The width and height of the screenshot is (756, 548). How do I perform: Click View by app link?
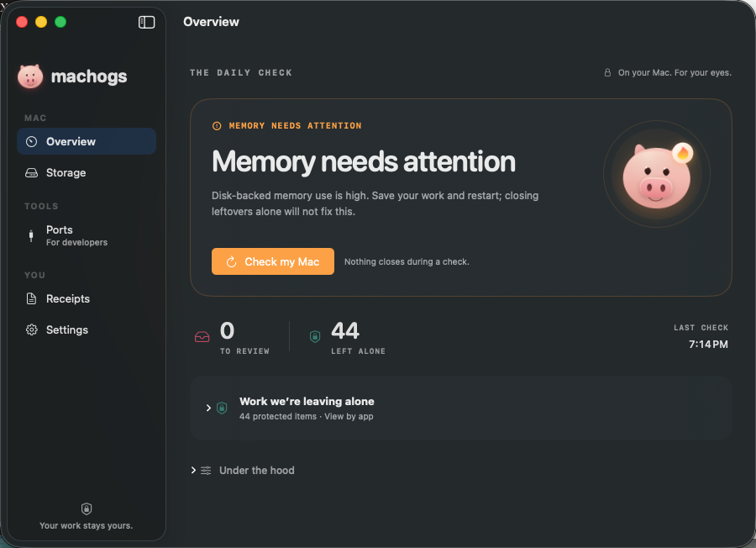click(349, 416)
